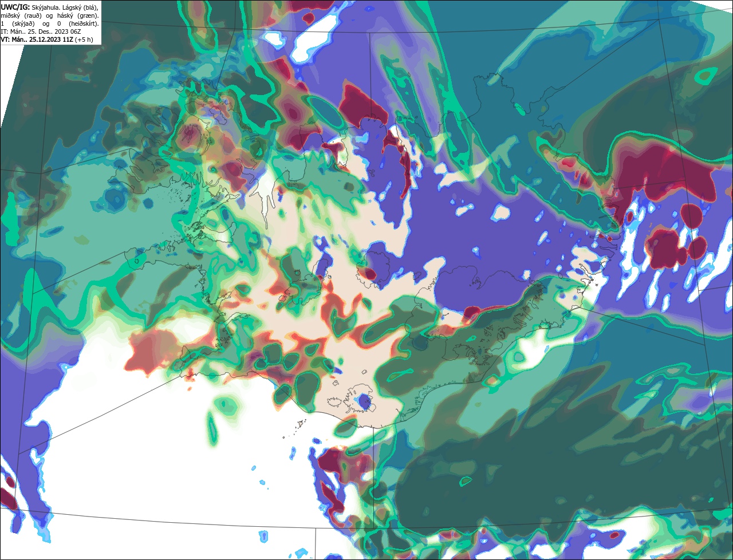The width and height of the screenshot is (733, 560).
Task: Click the bold "UWC/IG:" title label
Action: point(15,7)
